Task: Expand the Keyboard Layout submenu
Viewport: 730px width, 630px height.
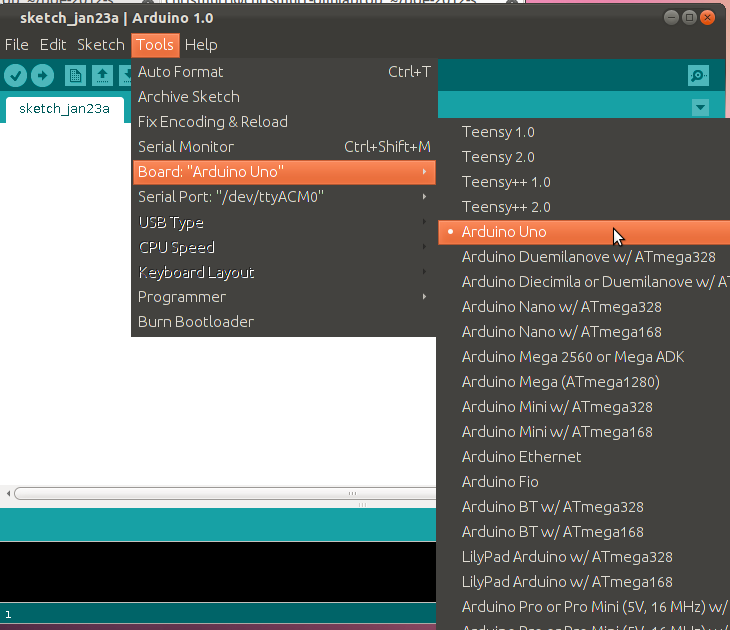Action: tap(284, 272)
